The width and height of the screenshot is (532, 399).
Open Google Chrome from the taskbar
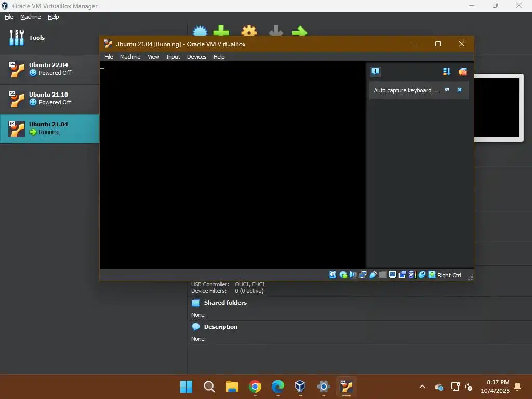pos(255,387)
